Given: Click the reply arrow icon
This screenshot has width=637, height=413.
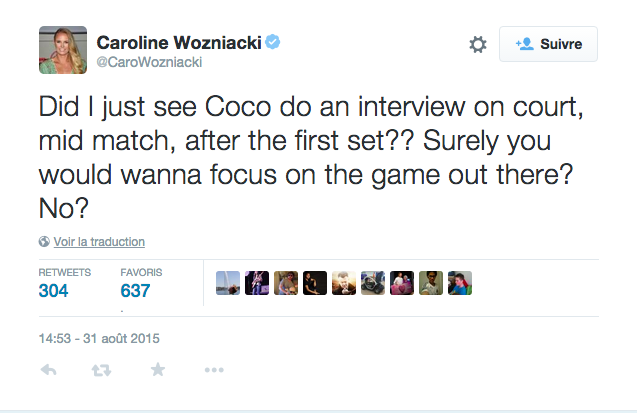Looking at the screenshot, I should [48, 370].
